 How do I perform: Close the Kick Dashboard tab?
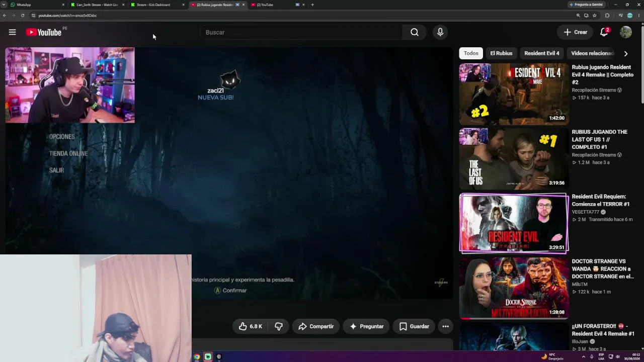[x=183, y=5]
